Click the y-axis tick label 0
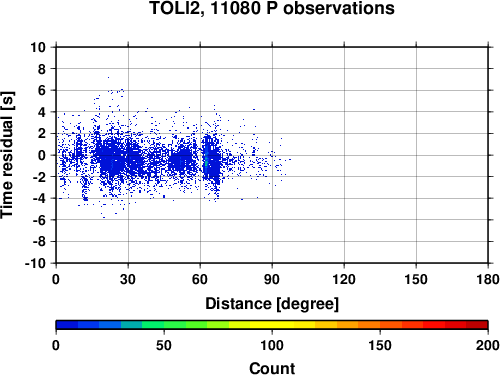Viewport: 500px width, 375px height. (x=42, y=155)
